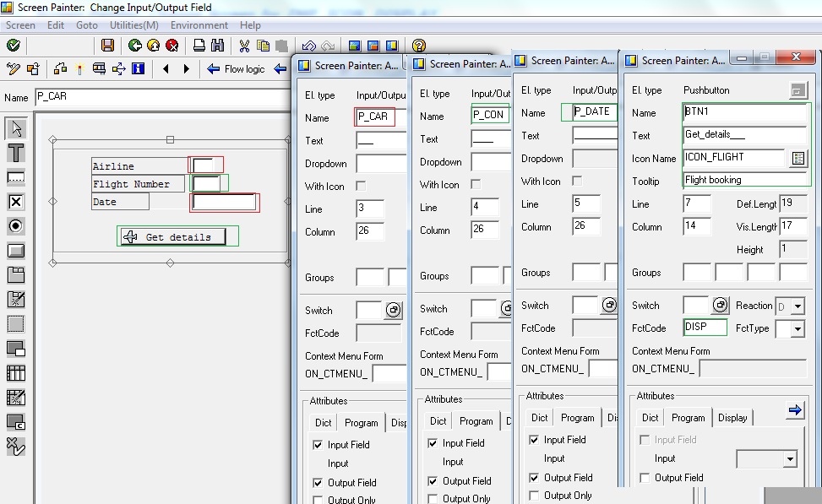Click the Find icon in the toolbar
Viewport: 822px width, 504px height.
[x=217, y=46]
